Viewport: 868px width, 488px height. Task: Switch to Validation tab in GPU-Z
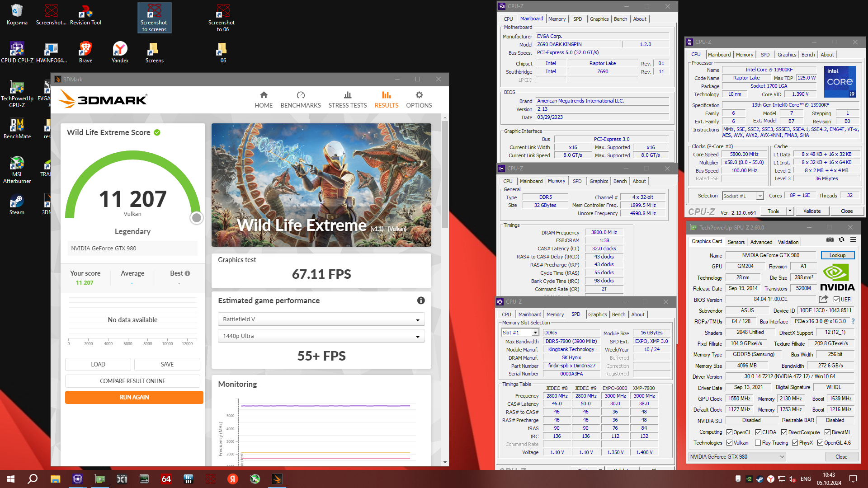[x=788, y=242]
